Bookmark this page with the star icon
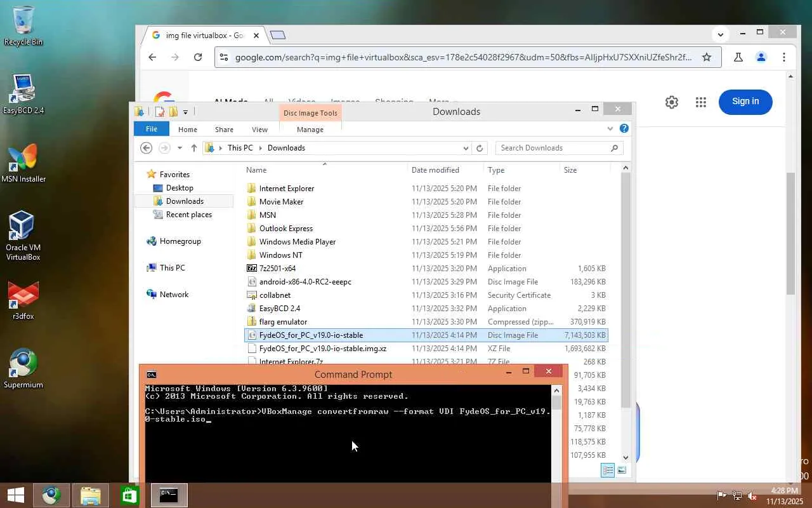This screenshot has height=508, width=812. (707, 57)
